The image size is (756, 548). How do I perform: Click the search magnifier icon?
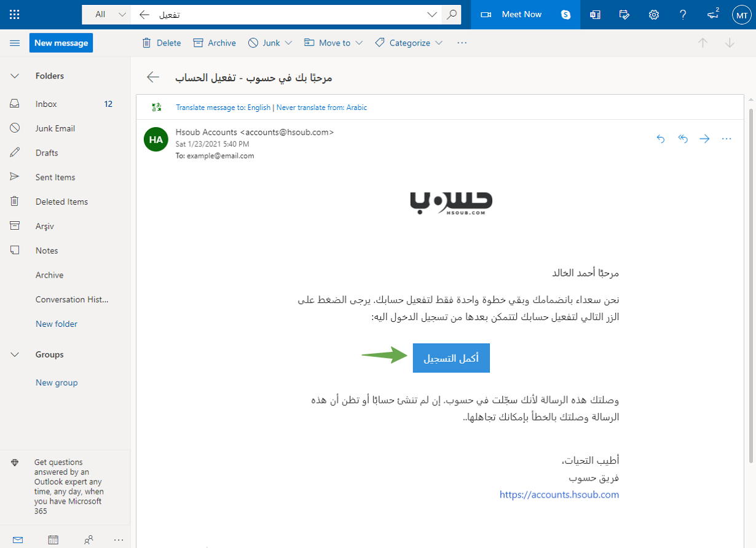pyautogui.click(x=452, y=14)
